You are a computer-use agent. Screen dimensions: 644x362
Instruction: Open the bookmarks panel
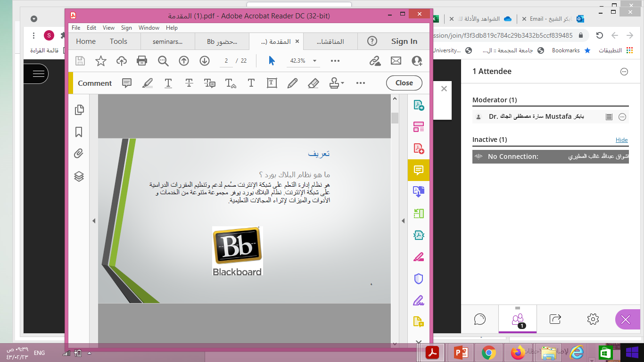(x=79, y=132)
